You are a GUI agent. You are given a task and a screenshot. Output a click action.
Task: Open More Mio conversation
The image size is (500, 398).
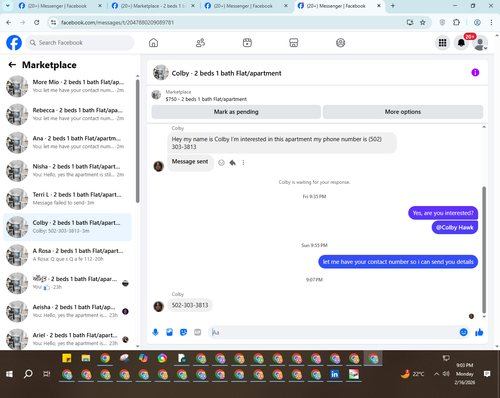[67, 86]
